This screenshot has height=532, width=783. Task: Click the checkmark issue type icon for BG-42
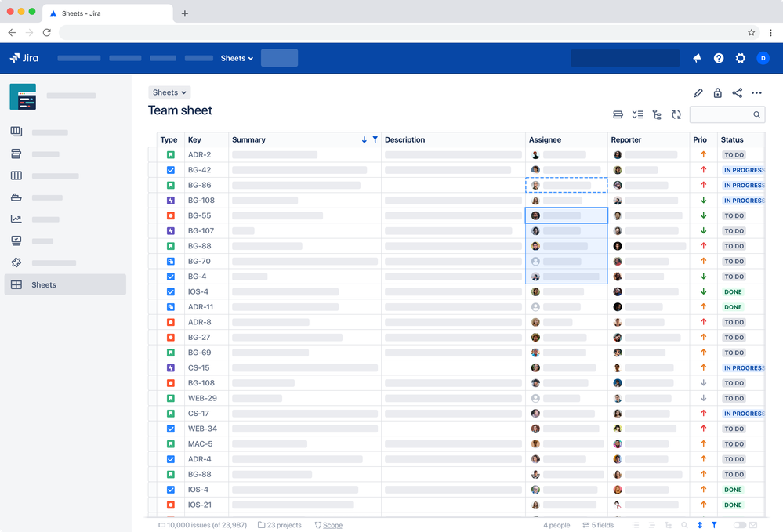(x=171, y=170)
